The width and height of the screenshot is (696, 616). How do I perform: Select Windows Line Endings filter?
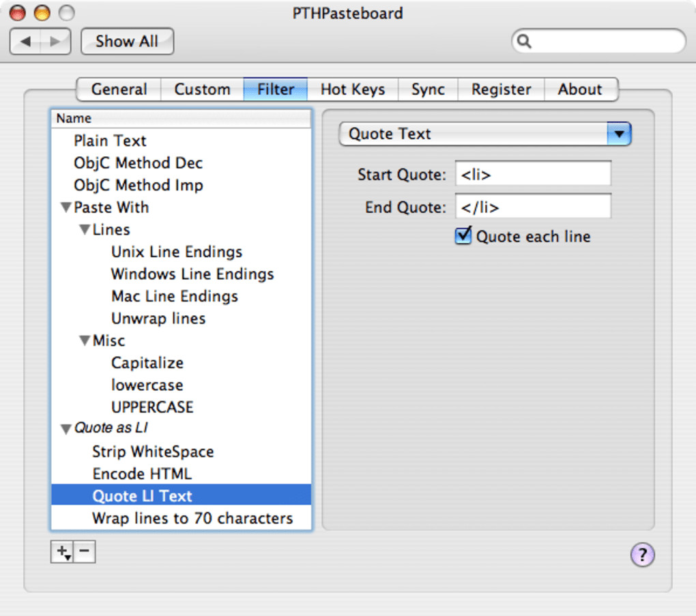[x=181, y=274]
